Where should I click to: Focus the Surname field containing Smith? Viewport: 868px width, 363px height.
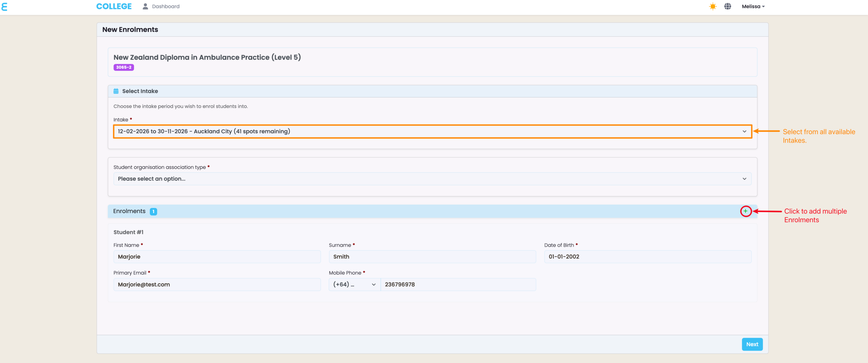pyautogui.click(x=432, y=257)
